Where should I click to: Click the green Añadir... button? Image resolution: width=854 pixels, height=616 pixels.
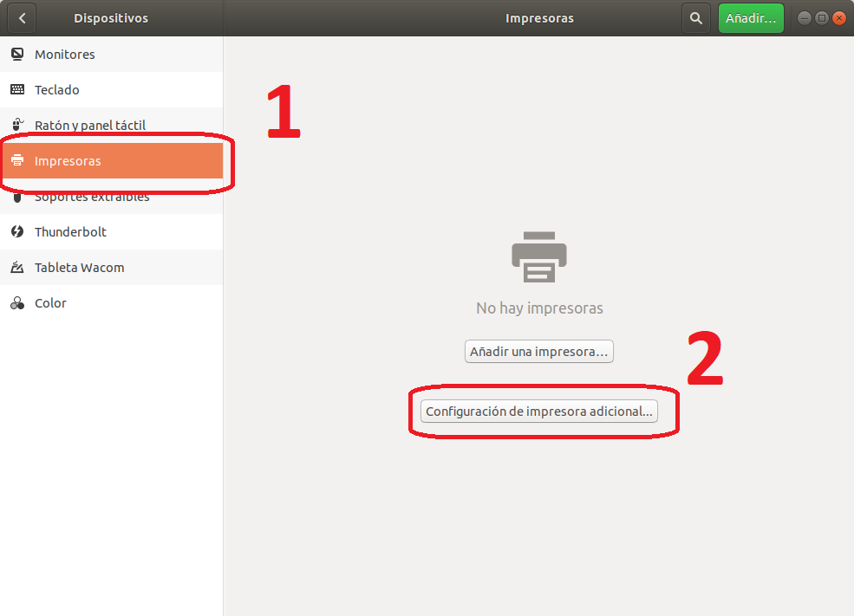coord(751,18)
